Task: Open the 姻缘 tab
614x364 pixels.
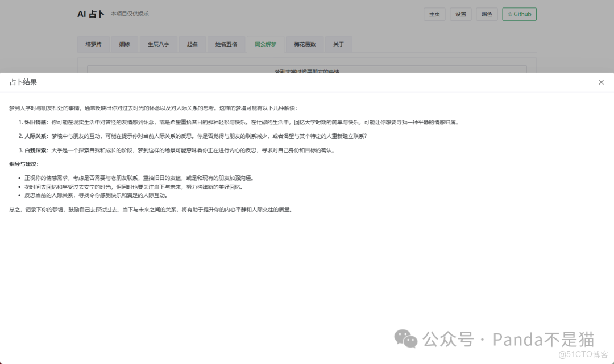Action: click(x=124, y=44)
